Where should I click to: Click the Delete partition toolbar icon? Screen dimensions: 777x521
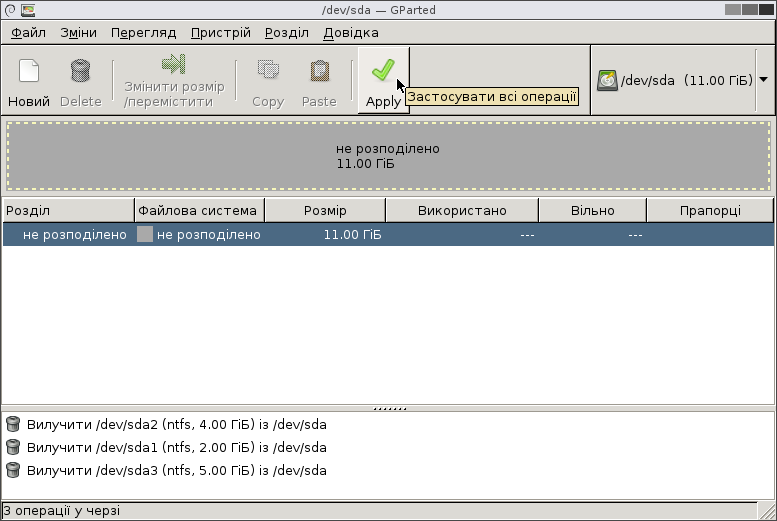pos(81,71)
